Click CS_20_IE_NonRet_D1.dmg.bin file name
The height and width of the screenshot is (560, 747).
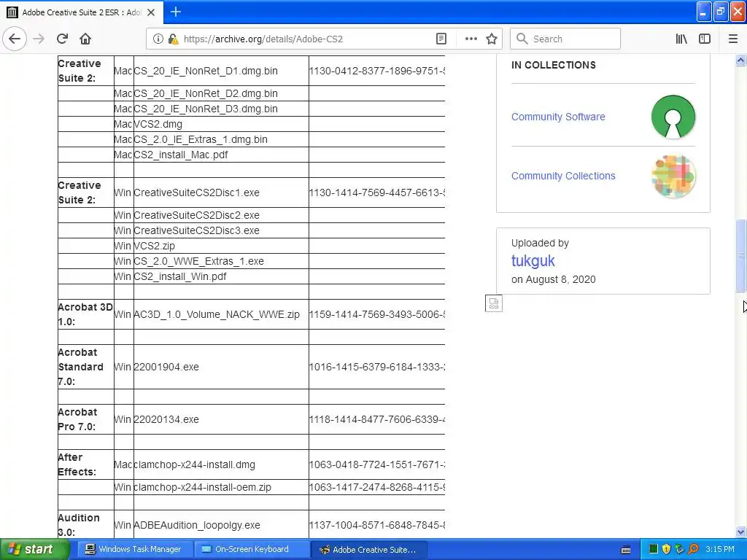(x=205, y=71)
